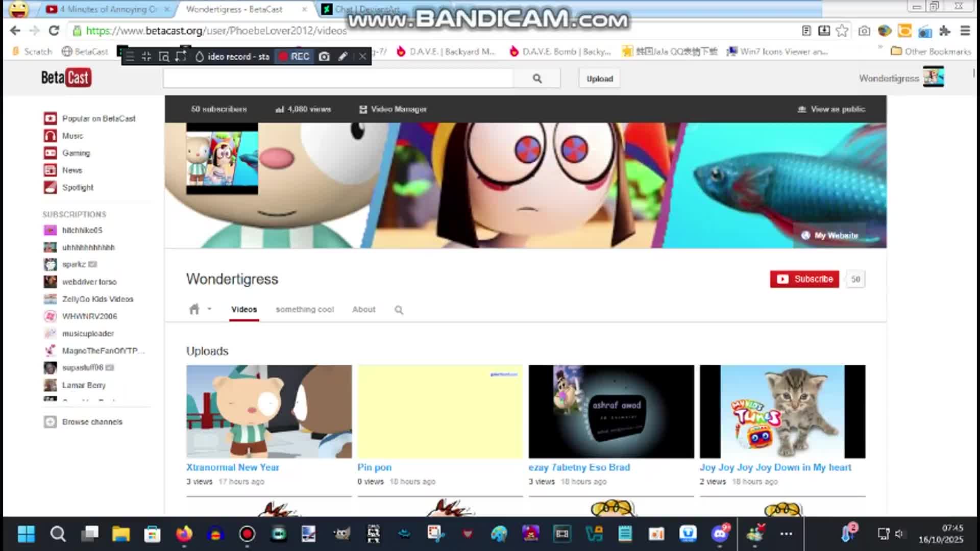Open Video Manager
The height and width of the screenshot is (551, 980).
click(x=393, y=109)
